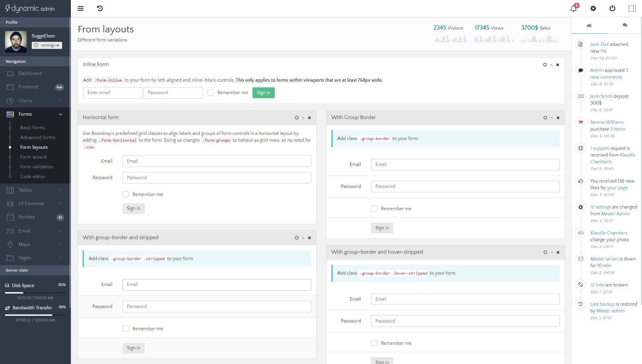Click the Disk Space progress bar
The image size is (642, 364).
pos(35,292)
